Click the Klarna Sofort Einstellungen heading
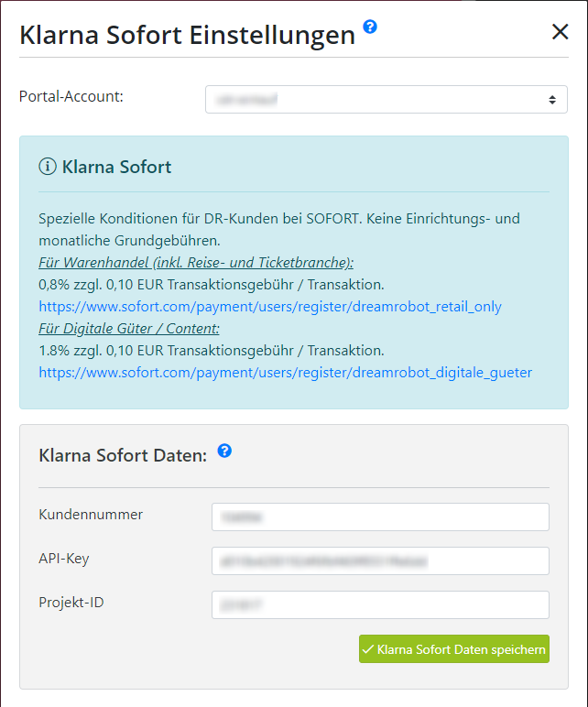Image resolution: width=588 pixels, height=707 pixels. tap(188, 35)
